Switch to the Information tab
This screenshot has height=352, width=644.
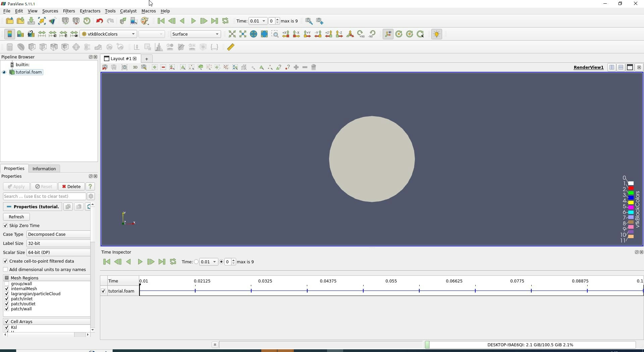click(x=44, y=169)
